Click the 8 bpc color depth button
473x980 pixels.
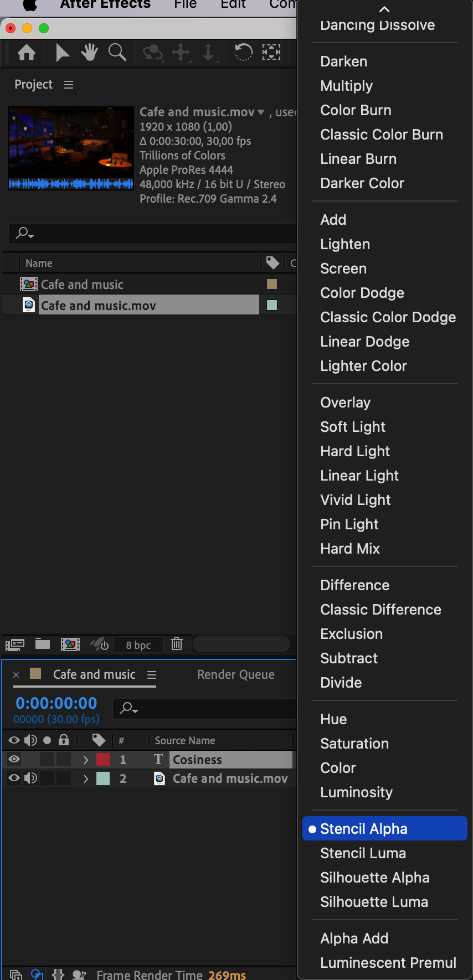[138, 644]
